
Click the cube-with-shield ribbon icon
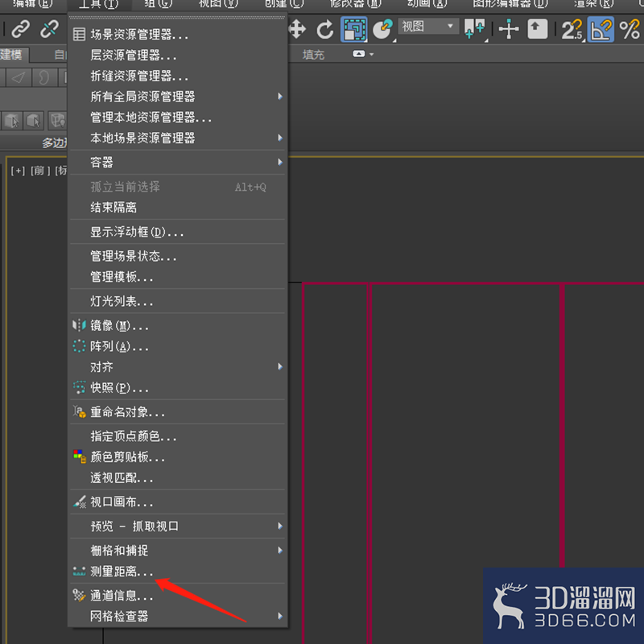point(57,121)
